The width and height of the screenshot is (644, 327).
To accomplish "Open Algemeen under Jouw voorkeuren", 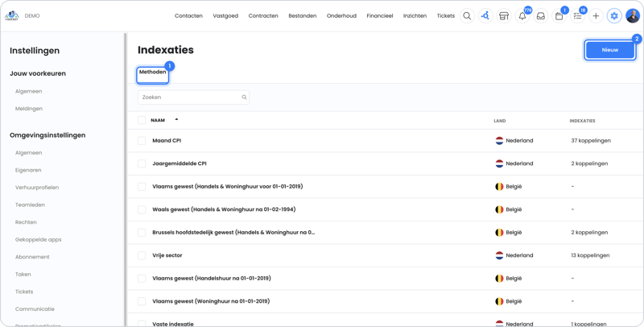I will pos(28,91).
